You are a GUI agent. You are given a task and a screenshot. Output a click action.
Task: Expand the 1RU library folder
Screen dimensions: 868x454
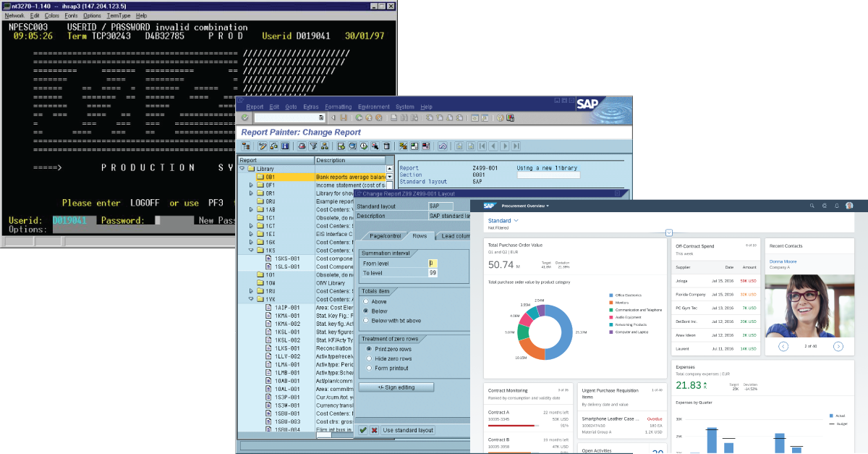pos(252,291)
